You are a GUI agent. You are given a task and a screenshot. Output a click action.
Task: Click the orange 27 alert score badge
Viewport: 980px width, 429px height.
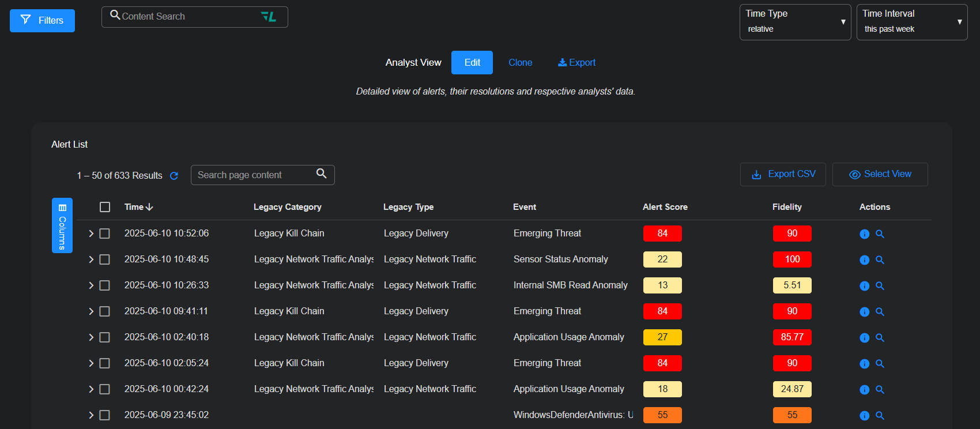coord(662,337)
